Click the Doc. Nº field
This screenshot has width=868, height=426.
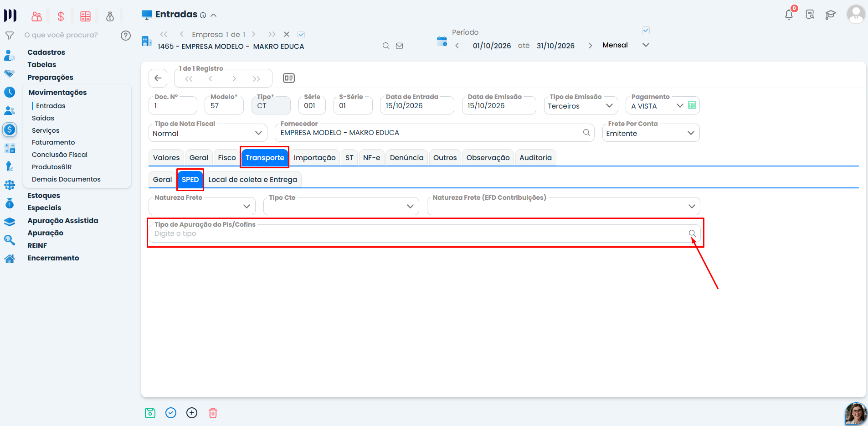173,105
